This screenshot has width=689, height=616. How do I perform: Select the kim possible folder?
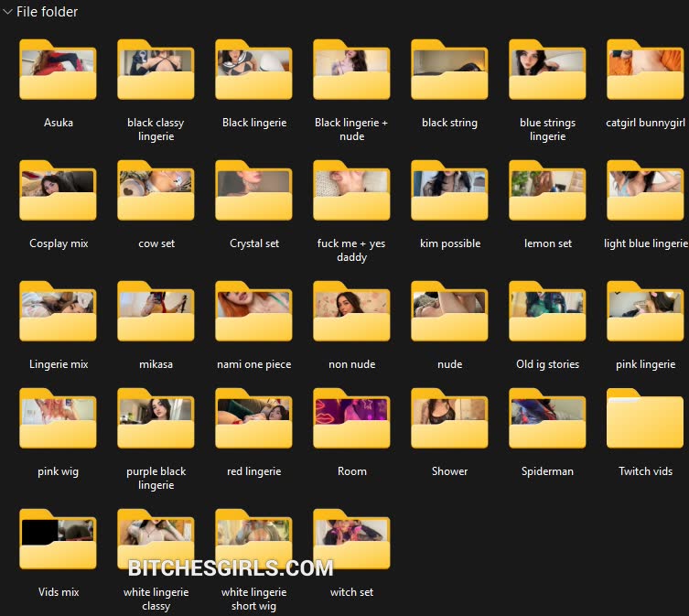pyautogui.click(x=449, y=191)
